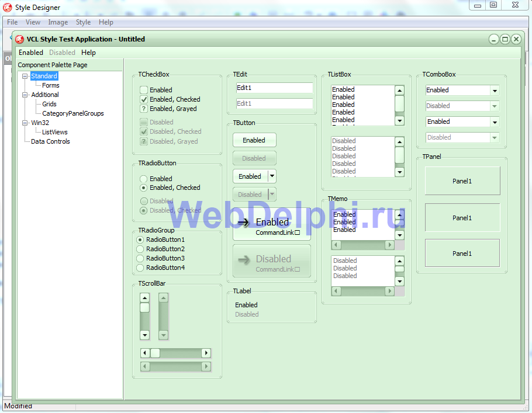Open the Enabled menu in test application
The width and height of the screenshot is (532, 413).
(31, 53)
